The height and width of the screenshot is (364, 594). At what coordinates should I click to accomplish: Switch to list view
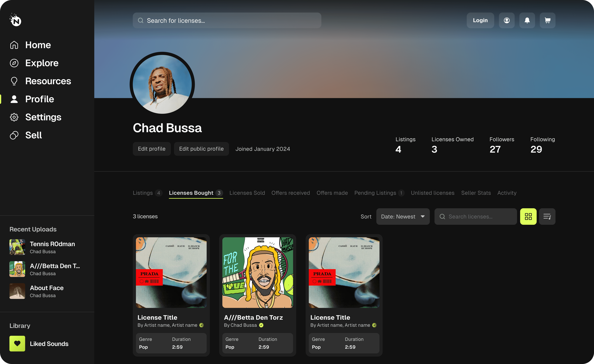point(547,216)
